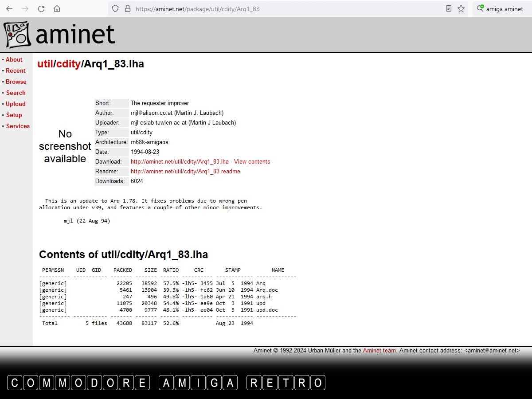The width and height of the screenshot is (532, 399).
Task: Click the Aminet logo image
Action: [60, 35]
